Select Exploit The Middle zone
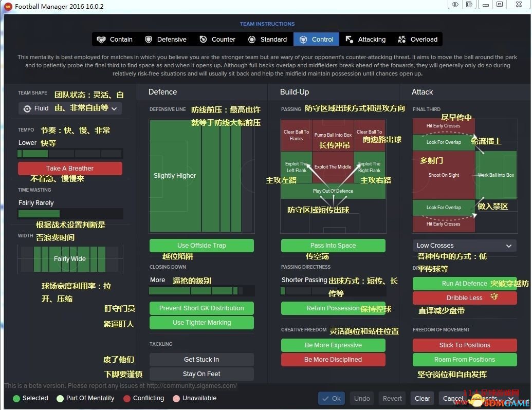Image resolution: width=532 pixels, height=410 pixels. pos(333,167)
